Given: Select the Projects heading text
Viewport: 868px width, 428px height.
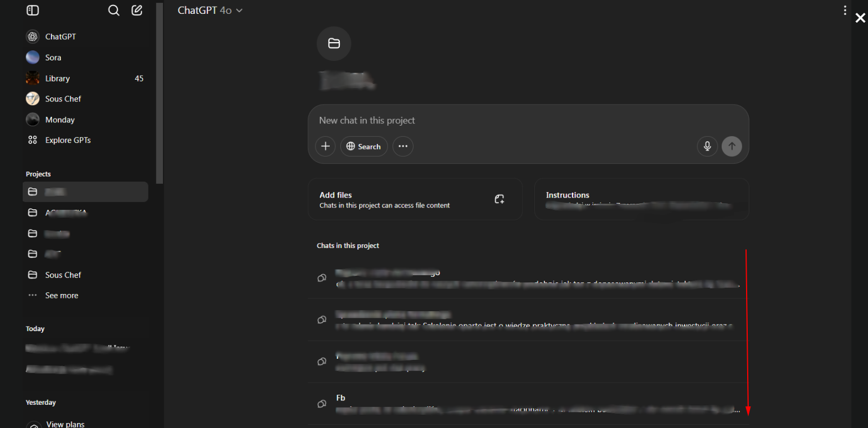Looking at the screenshot, I should (38, 174).
